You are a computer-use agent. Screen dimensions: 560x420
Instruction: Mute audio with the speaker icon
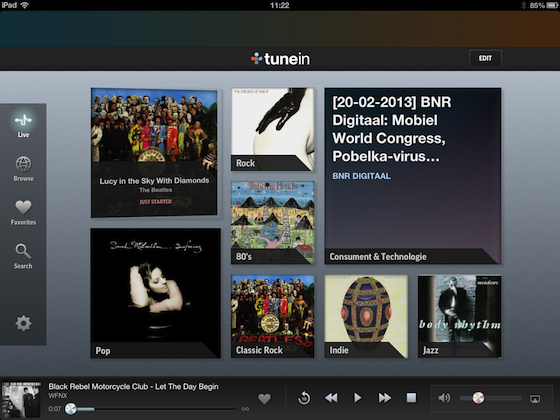pyautogui.click(x=444, y=398)
